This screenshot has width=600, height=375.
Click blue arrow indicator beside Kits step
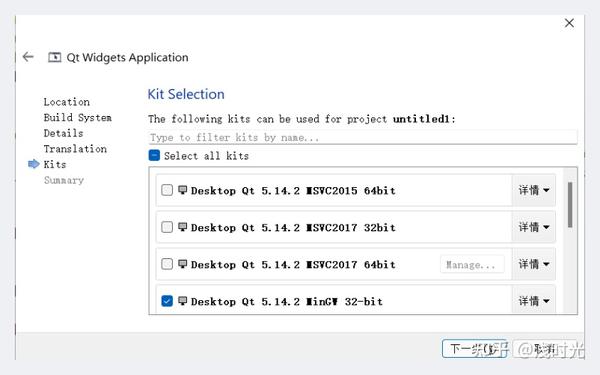pyautogui.click(x=34, y=164)
